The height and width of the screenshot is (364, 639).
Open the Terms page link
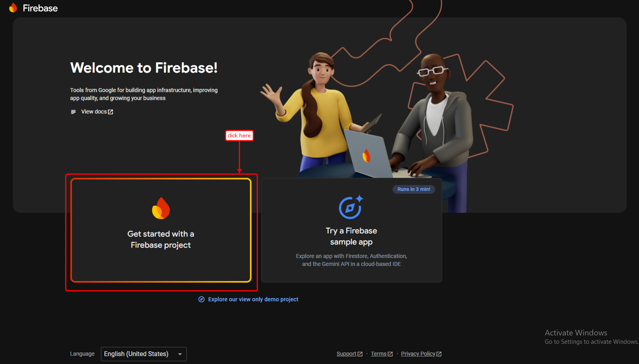coord(378,353)
